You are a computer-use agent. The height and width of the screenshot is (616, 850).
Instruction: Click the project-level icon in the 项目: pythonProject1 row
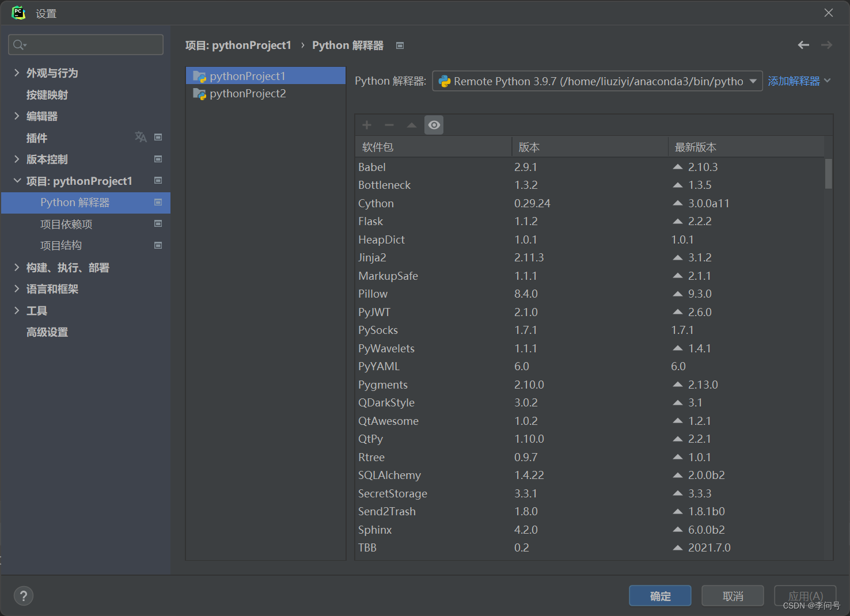click(x=158, y=180)
